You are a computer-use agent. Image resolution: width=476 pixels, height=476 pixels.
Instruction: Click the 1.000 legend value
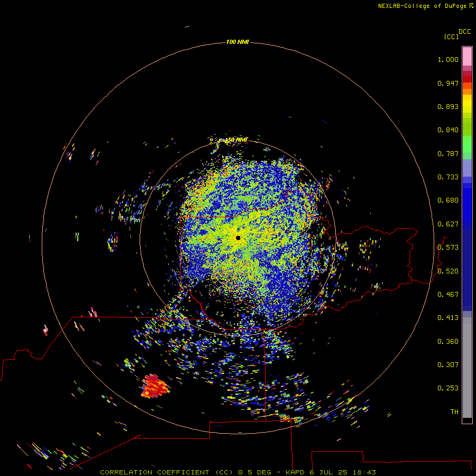448,59
